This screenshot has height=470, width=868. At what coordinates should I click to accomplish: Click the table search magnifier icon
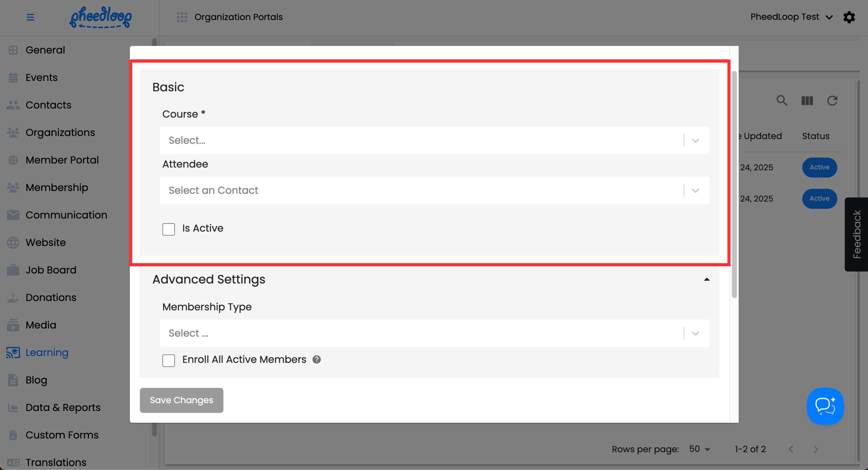click(782, 101)
